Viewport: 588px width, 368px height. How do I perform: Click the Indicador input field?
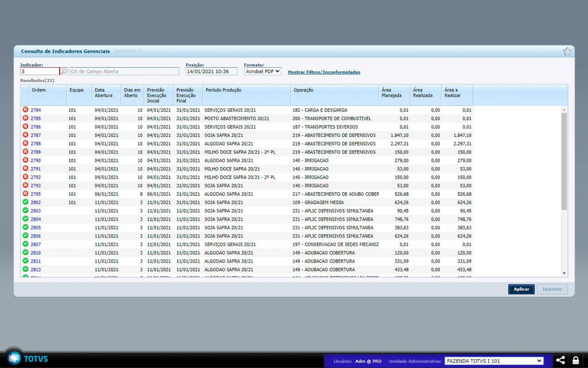tap(40, 71)
